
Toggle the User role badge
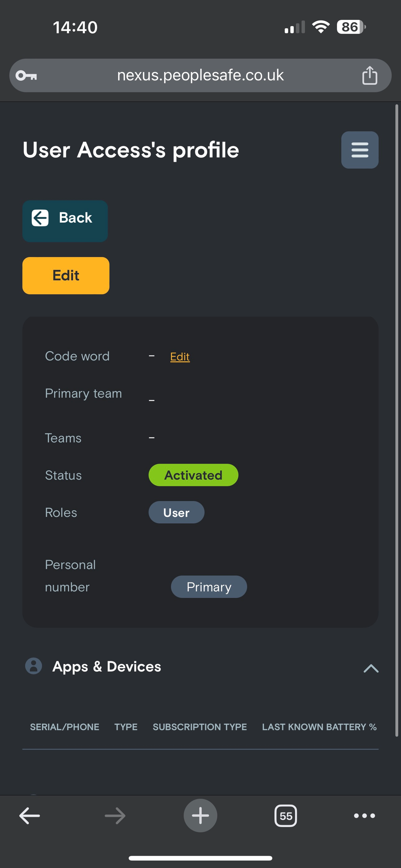tap(176, 512)
